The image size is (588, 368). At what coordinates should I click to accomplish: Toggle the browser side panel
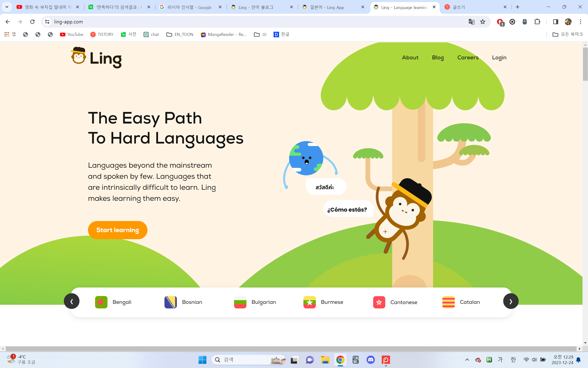tap(555, 22)
